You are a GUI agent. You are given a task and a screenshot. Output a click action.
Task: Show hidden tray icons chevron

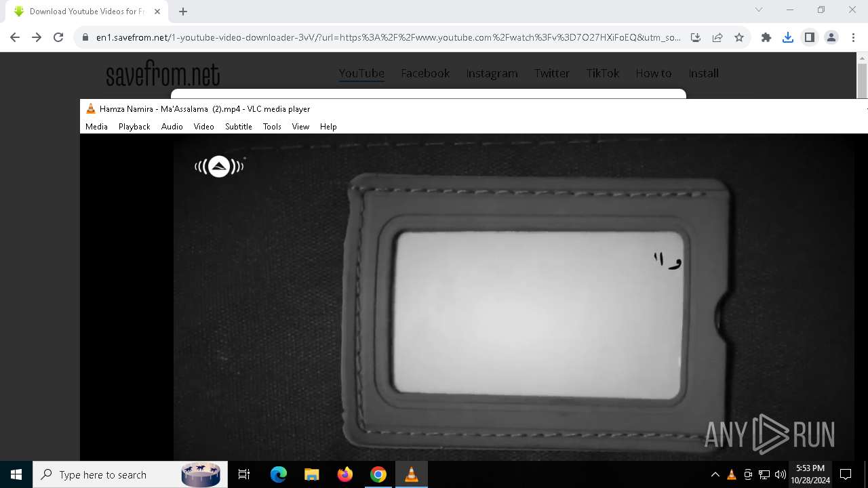[715, 474]
